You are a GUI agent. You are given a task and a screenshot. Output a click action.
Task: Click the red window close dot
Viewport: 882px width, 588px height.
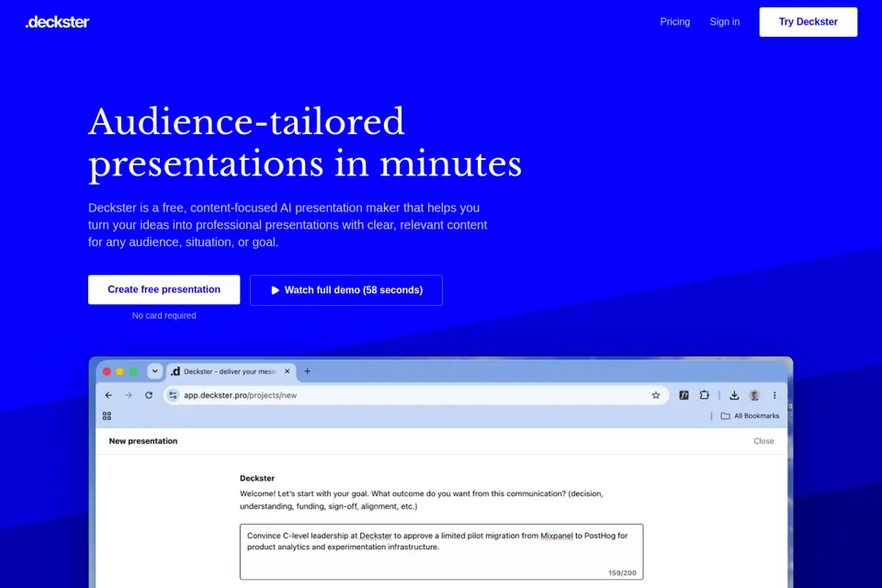pos(107,371)
